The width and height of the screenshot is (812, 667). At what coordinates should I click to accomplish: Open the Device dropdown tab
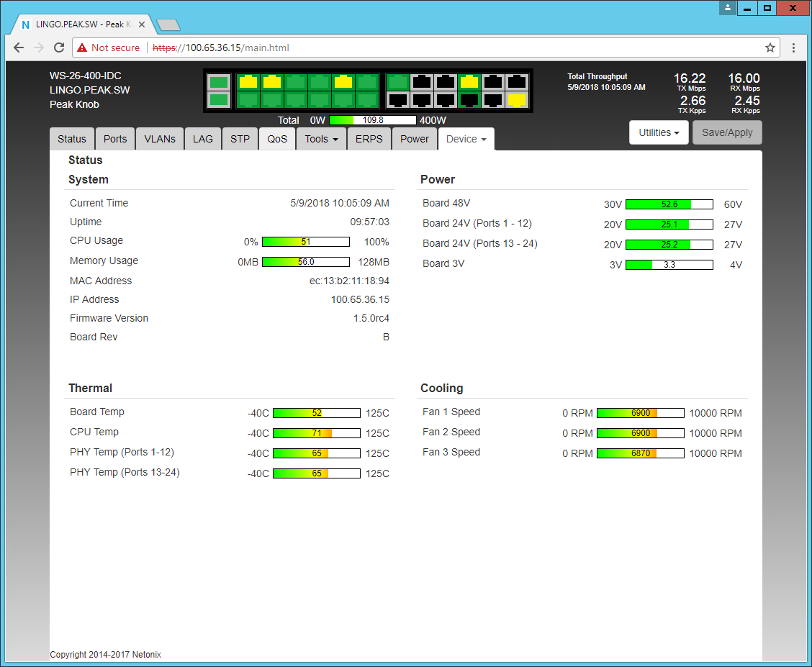pyautogui.click(x=466, y=139)
